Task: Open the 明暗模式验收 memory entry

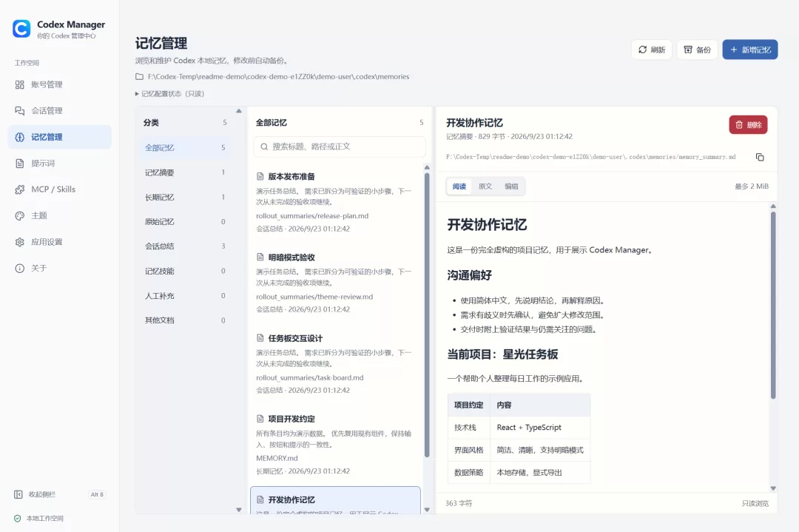Action: point(335,283)
